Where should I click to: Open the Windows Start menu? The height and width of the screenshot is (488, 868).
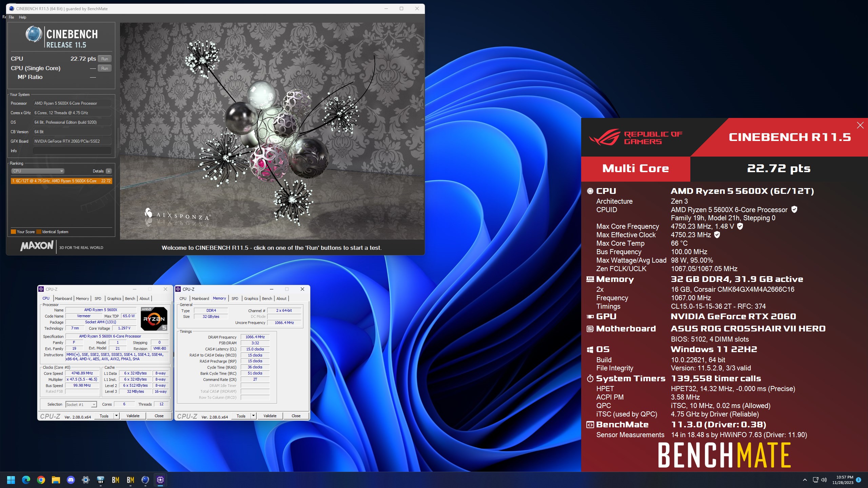[x=11, y=480]
